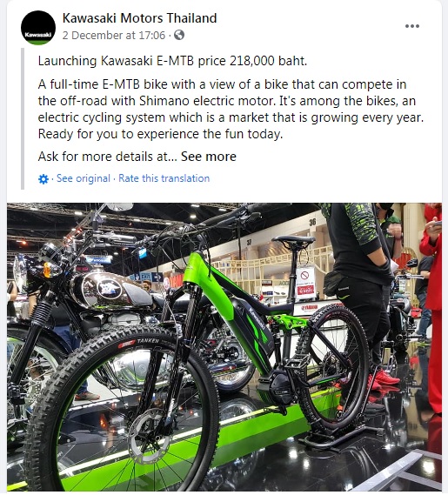Image resolution: width=448 pixels, height=495 pixels.
Task: Click the paragraph mentioning Shimano electric motor
Action: coord(231,110)
